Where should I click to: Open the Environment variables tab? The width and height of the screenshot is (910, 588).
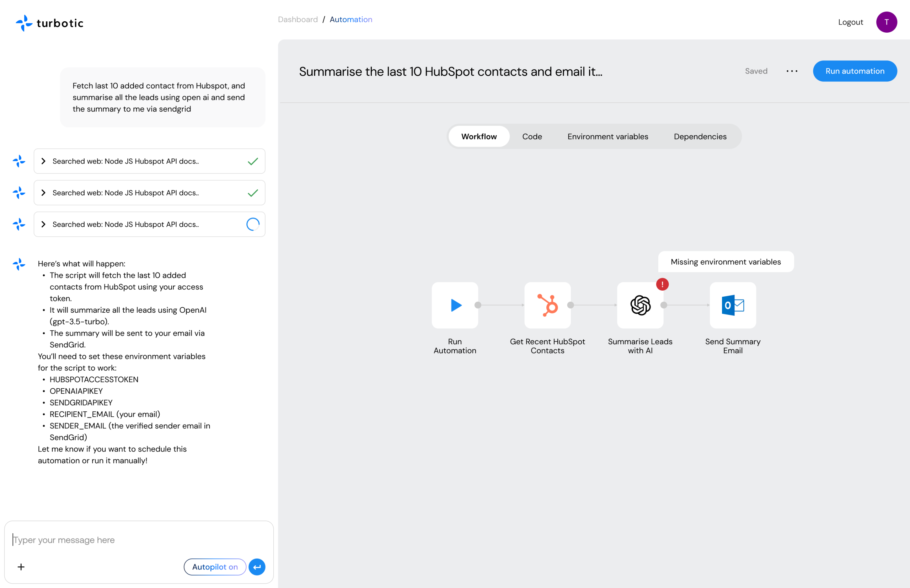point(607,136)
